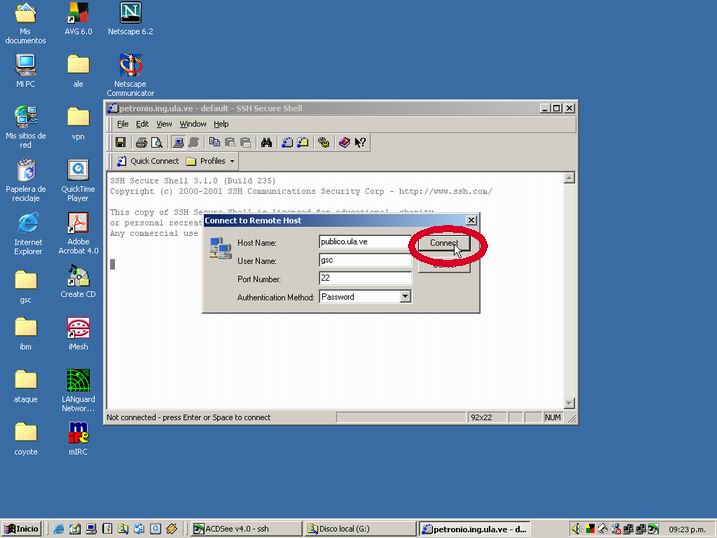Viewport: 717px width, 538px height.
Task: Click the Context Help arrow-question icon
Action: [360, 143]
